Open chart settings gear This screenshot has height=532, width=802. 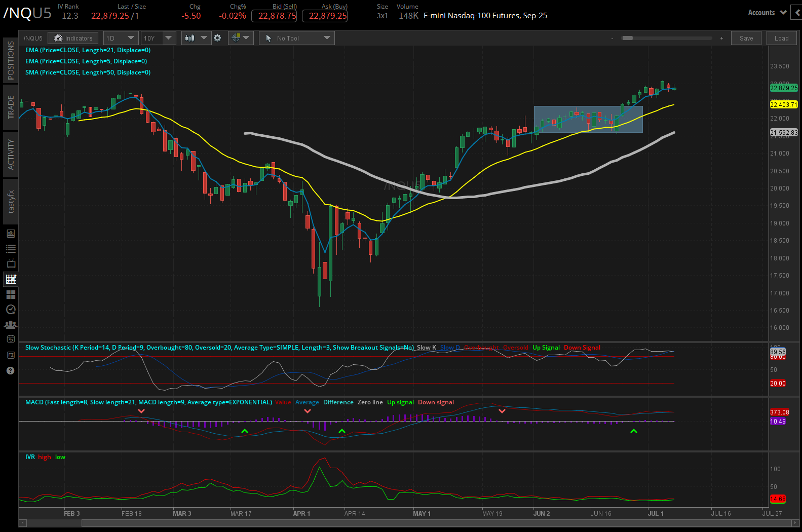click(218, 38)
